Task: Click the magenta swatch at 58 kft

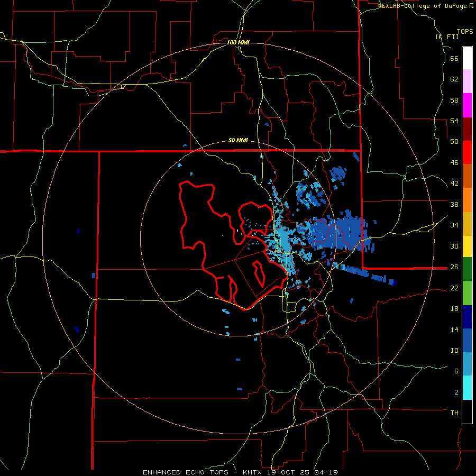Action: click(x=467, y=105)
